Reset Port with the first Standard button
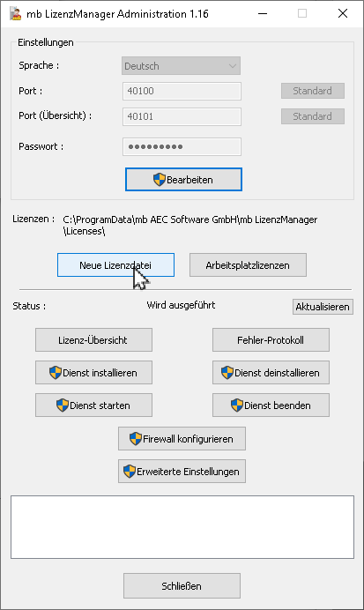 click(x=313, y=91)
